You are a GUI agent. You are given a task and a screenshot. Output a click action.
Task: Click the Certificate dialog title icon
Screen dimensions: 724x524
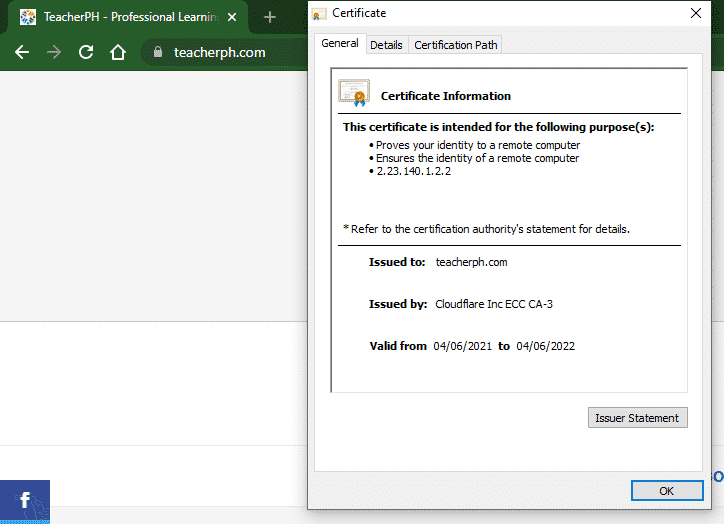(x=318, y=14)
